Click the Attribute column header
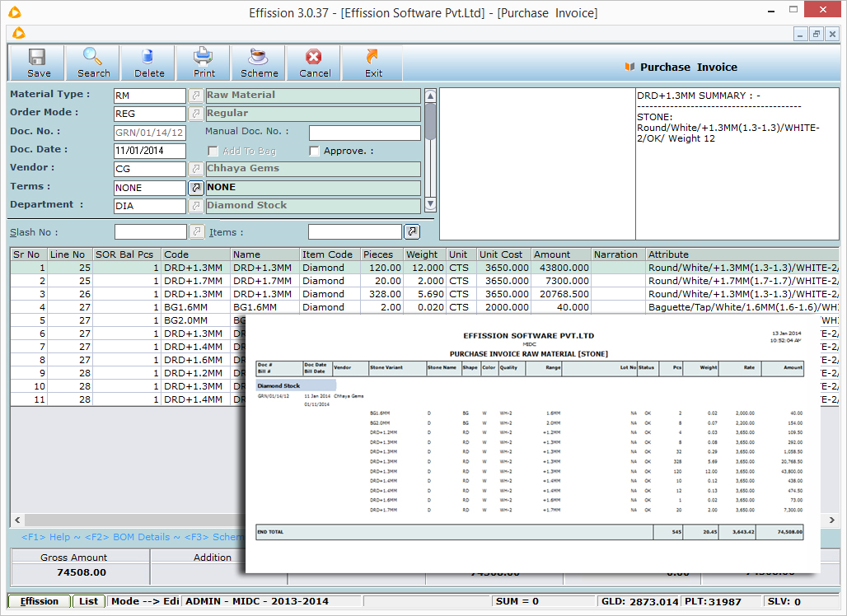This screenshot has height=616, width=847. 742,254
